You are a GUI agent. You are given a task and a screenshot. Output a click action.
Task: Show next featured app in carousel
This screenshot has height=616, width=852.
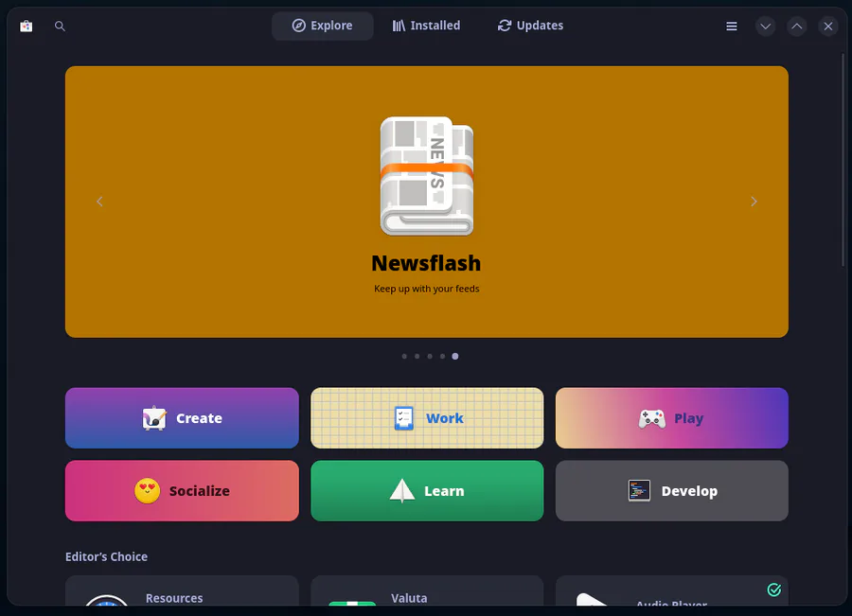pos(754,202)
